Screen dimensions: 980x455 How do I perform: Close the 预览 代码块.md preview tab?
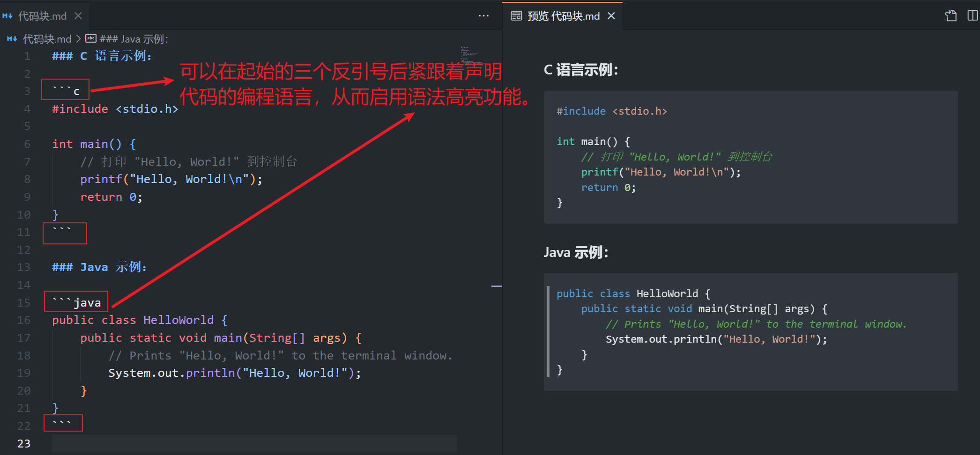611,16
